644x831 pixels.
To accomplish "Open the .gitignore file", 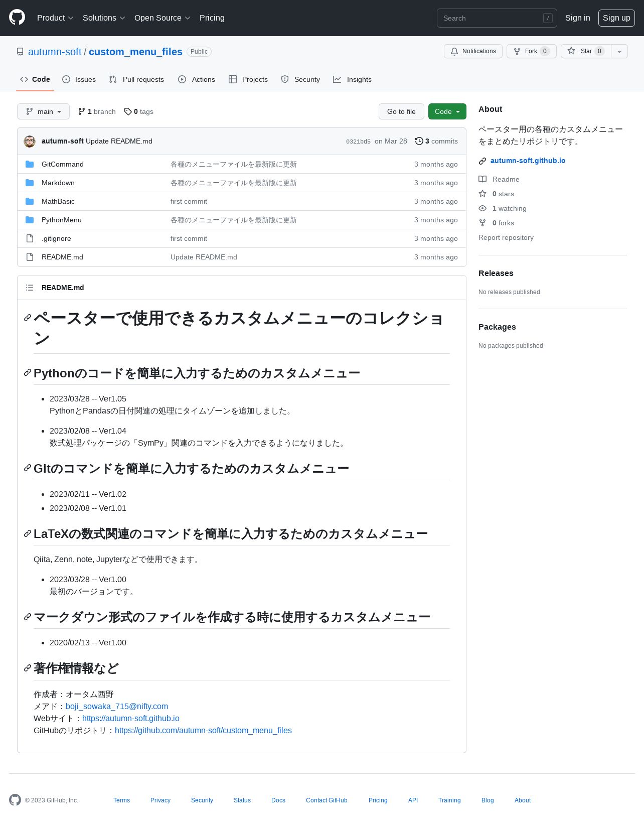I will [56, 238].
